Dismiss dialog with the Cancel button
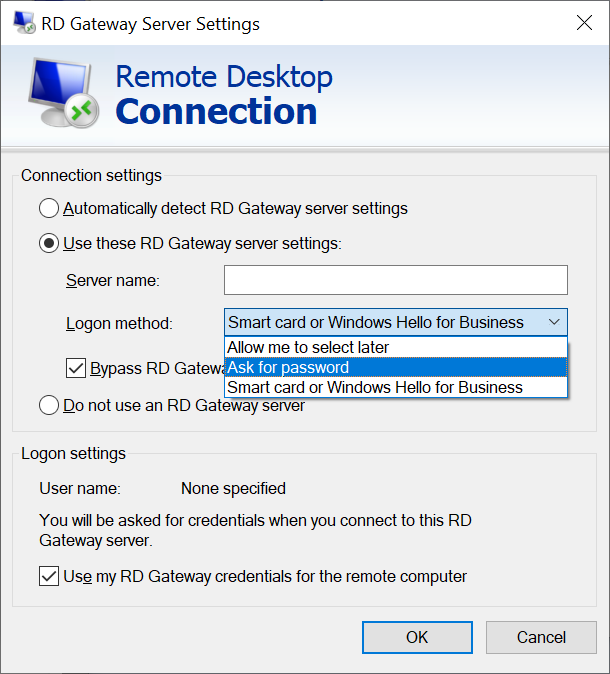Image resolution: width=610 pixels, height=674 pixels. 541,637
